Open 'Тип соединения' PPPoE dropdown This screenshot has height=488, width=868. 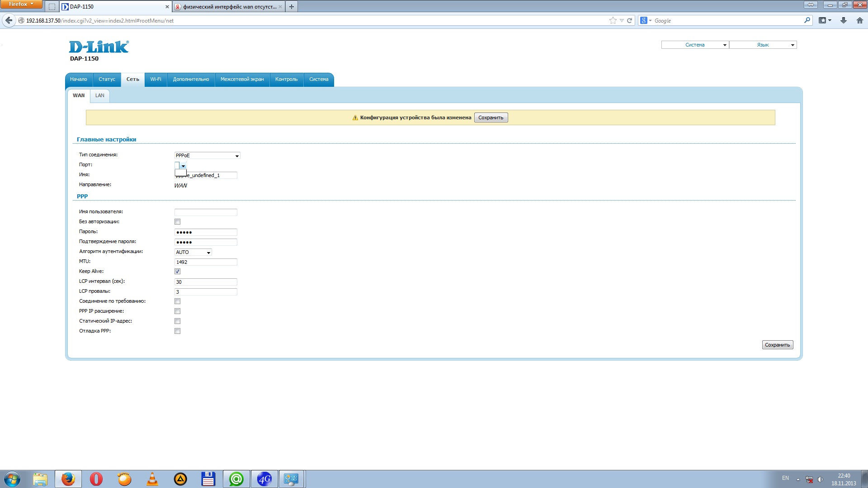tap(207, 155)
